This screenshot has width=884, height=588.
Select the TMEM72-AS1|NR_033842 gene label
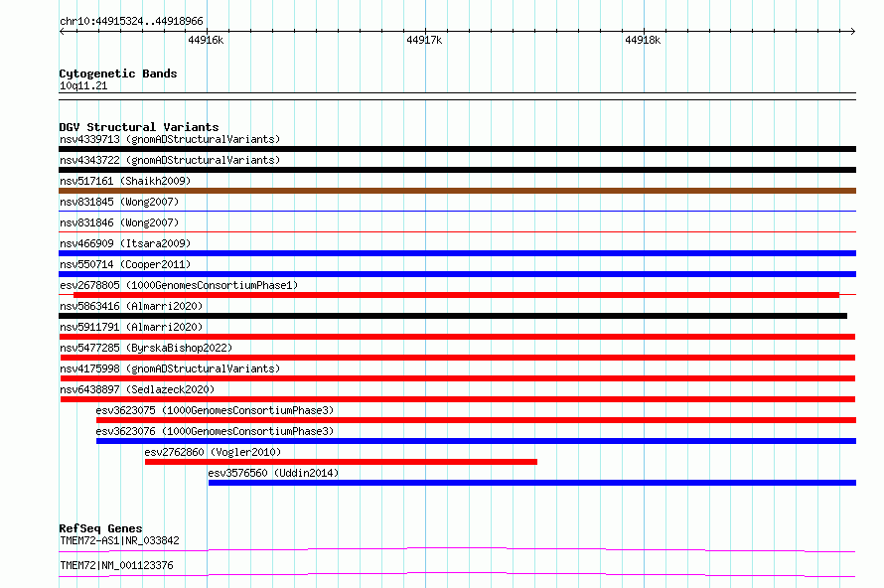pos(119,540)
